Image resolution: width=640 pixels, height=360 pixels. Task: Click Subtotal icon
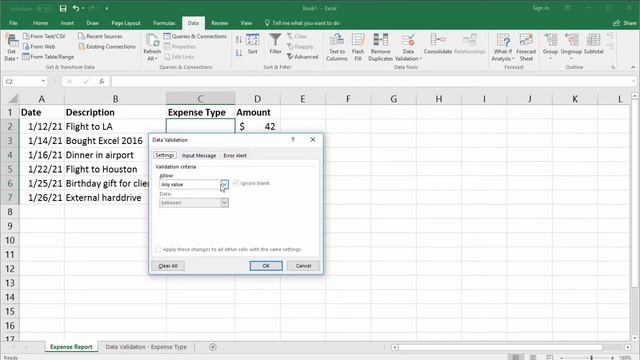593,44
